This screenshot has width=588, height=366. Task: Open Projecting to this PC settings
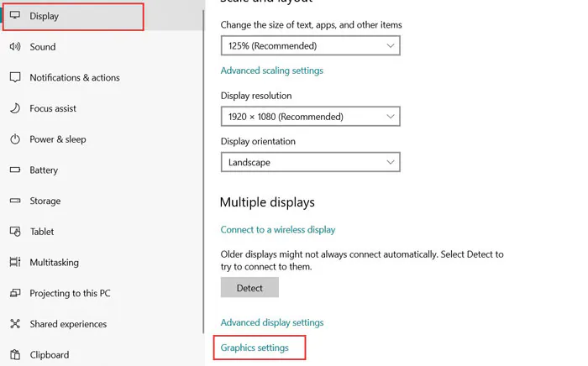[70, 293]
